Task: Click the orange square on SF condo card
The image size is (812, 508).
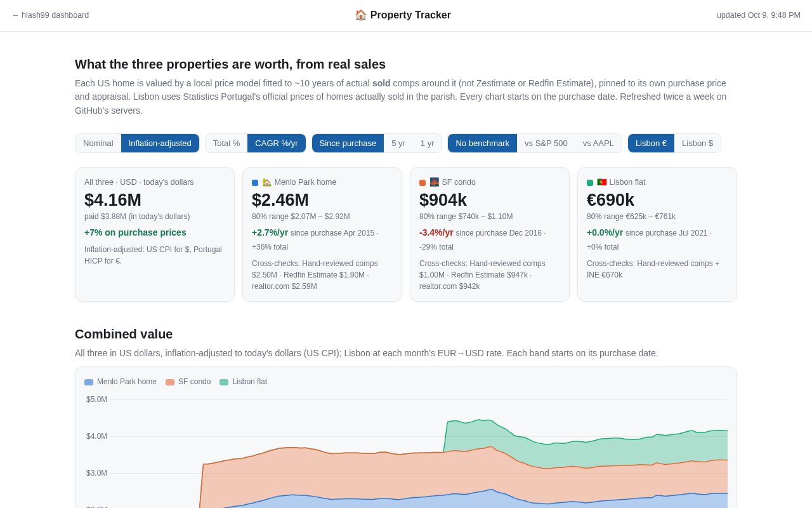Action: [422, 183]
